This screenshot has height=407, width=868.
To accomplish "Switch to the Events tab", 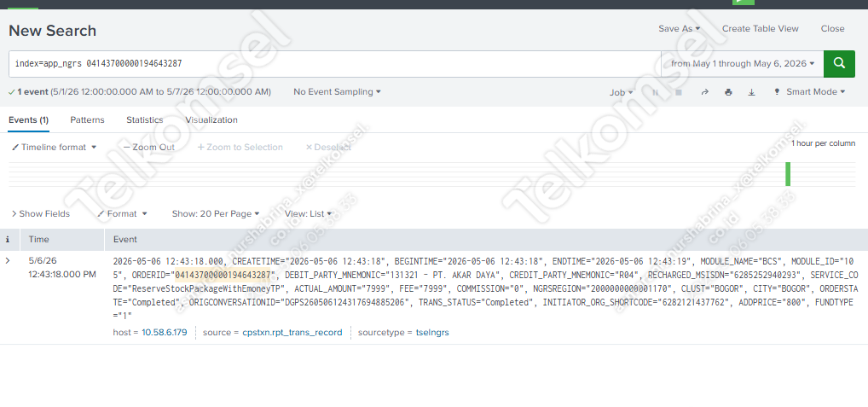I will pyautogui.click(x=29, y=120).
